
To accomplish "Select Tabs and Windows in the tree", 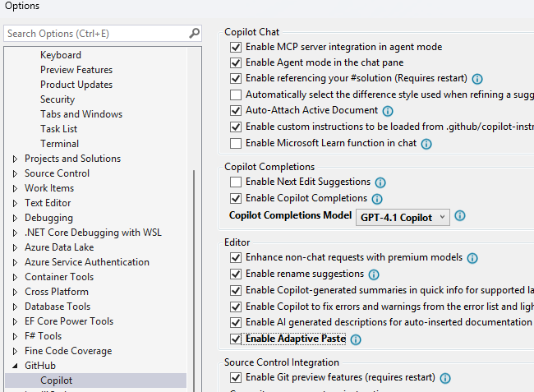I will point(81,114).
